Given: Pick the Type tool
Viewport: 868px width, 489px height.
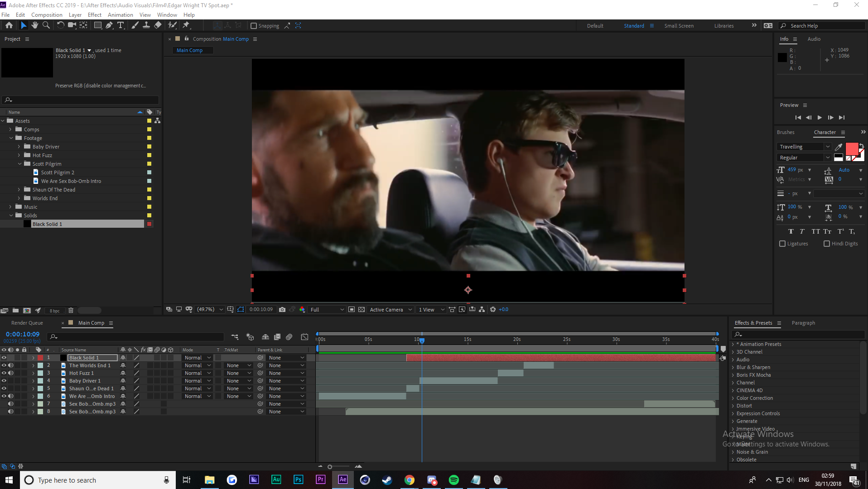Looking at the screenshot, I should coord(121,25).
